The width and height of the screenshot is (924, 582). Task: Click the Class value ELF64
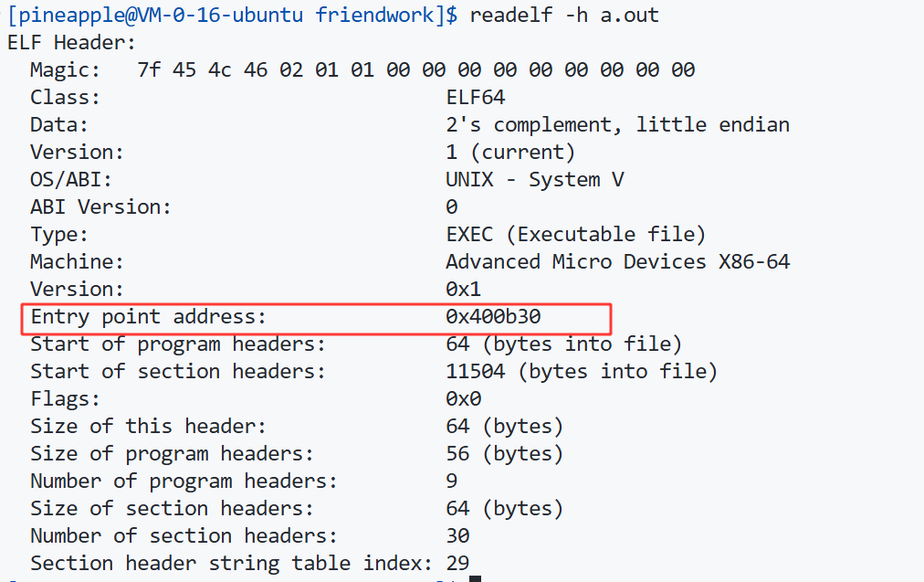click(476, 97)
